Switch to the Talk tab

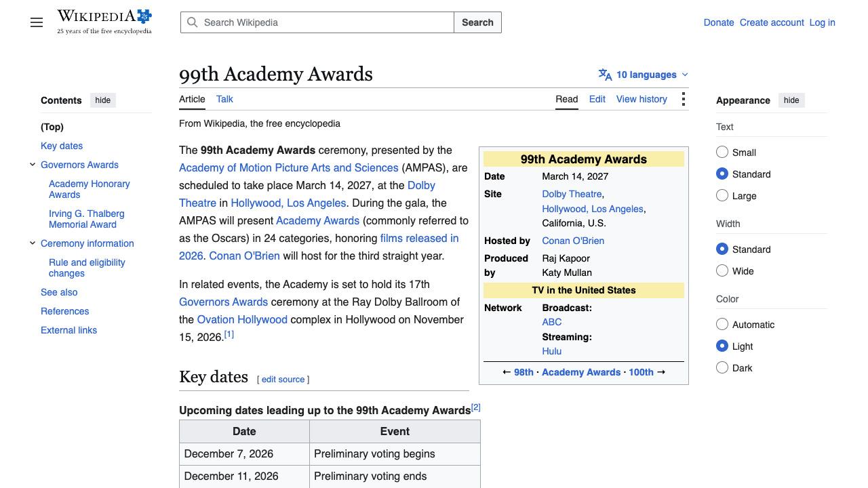[224, 99]
